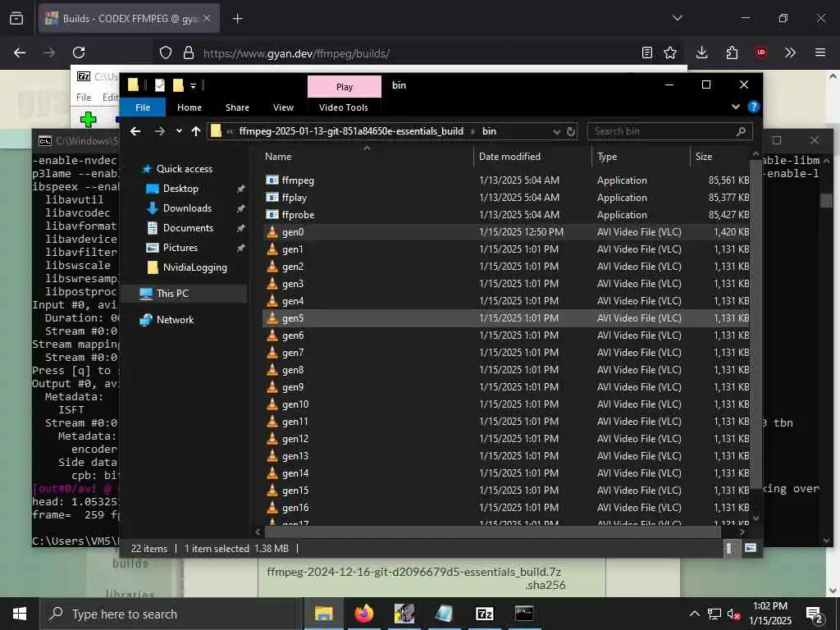Screen dimensions: 840x630
Task: Select the gen1 video file
Action: (505, 249)
